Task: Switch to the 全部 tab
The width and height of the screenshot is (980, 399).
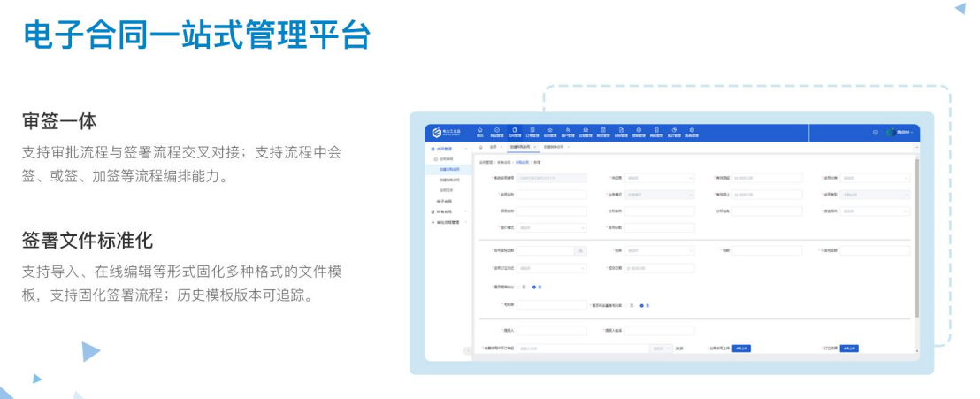Action: (x=494, y=147)
